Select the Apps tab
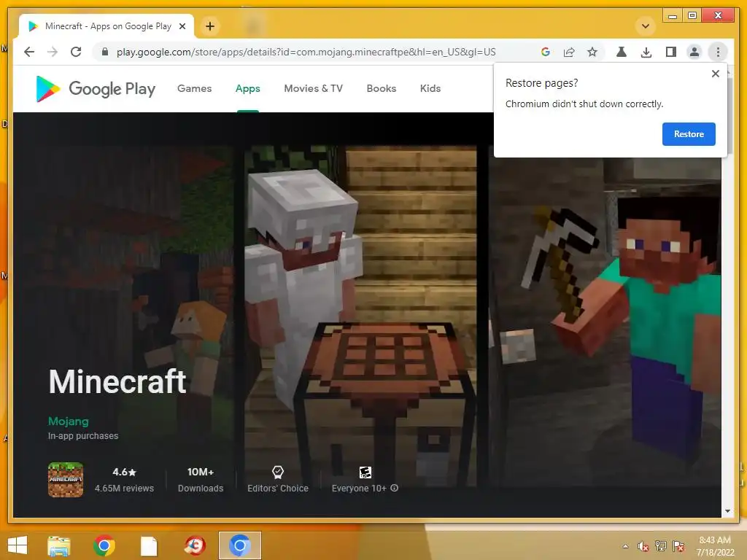The height and width of the screenshot is (560, 747). point(248,88)
